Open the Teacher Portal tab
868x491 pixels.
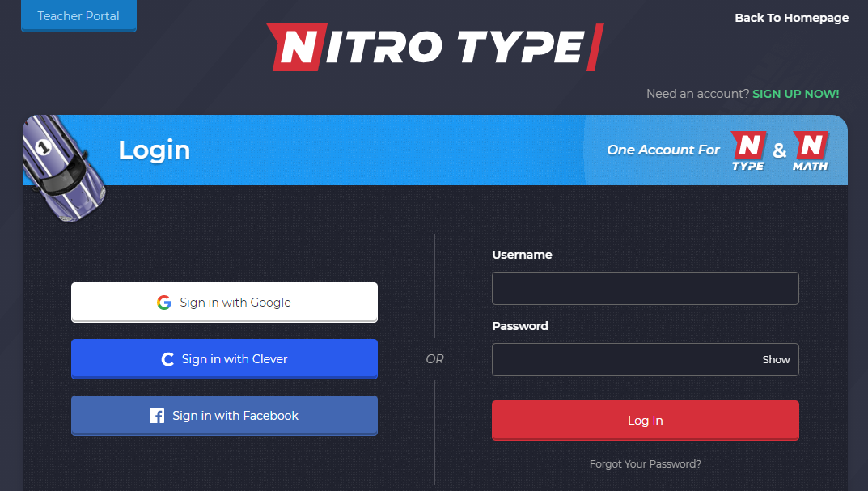point(78,15)
